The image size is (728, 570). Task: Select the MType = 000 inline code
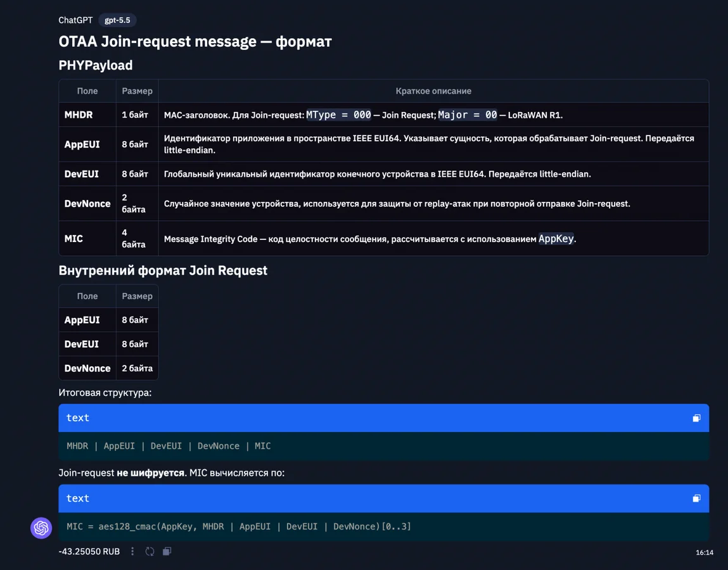(x=338, y=115)
